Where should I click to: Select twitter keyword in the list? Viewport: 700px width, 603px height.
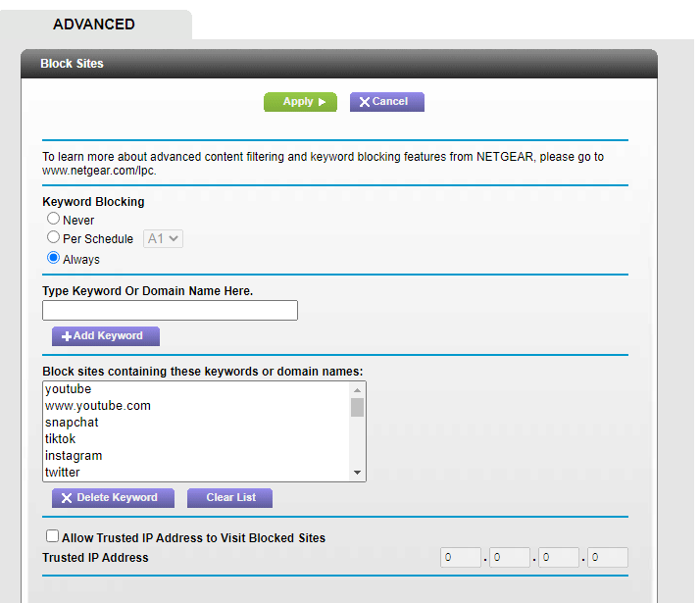click(63, 473)
